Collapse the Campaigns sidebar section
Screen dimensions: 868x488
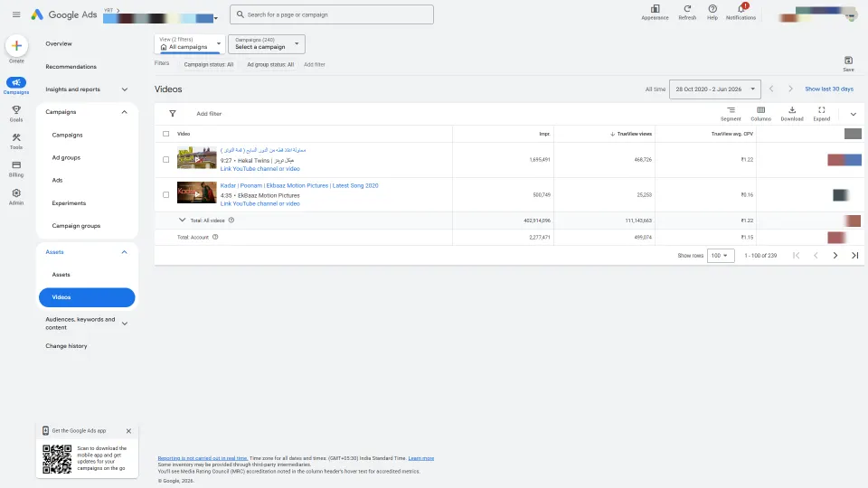[x=125, y=112]
